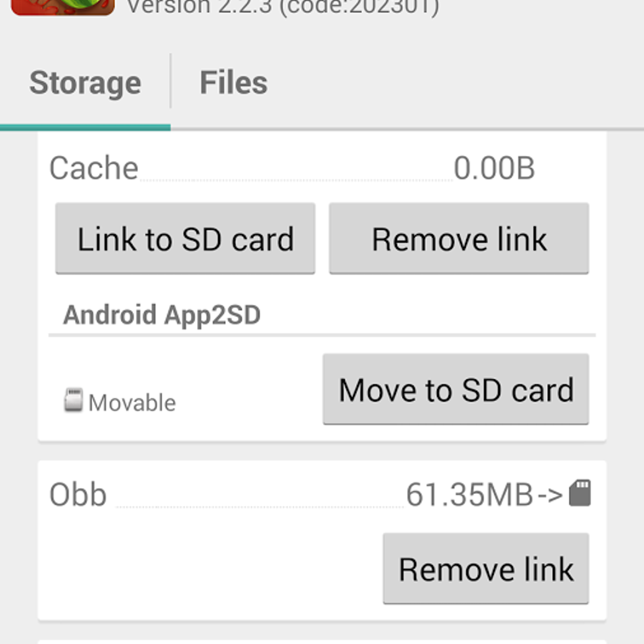This screenshot has height=644, width=644.
Task: Click the Android App2SD section header
Action: pos(162,315)
